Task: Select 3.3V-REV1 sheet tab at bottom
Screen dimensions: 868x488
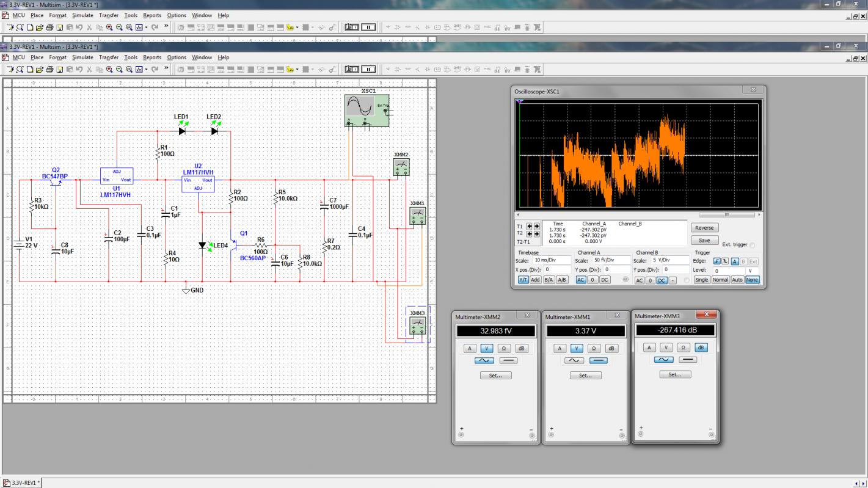Action: click(22, 483)
